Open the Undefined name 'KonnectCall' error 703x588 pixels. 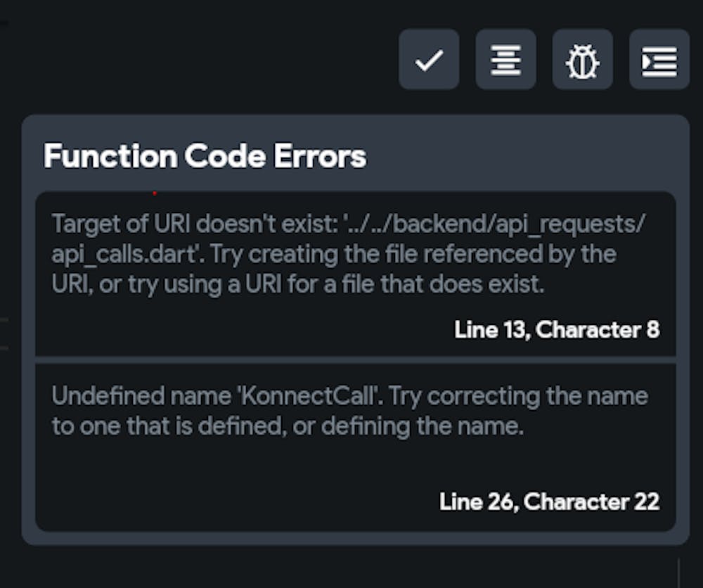click(x=349, y=411)
